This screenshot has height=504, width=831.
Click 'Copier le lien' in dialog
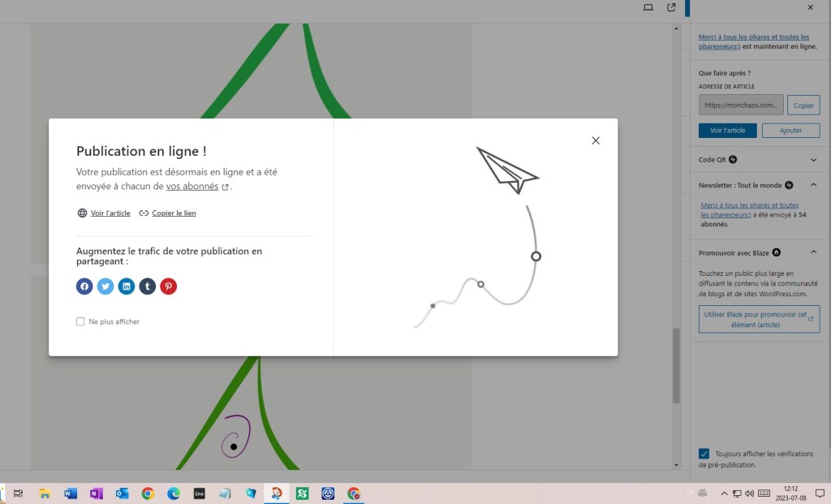pyautogui.click(x=174, y=213)
